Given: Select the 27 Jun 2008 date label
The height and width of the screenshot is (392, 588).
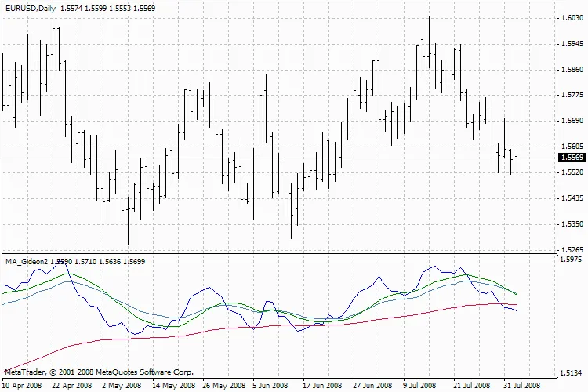Looking at the screenshot, I should [373, 386].
